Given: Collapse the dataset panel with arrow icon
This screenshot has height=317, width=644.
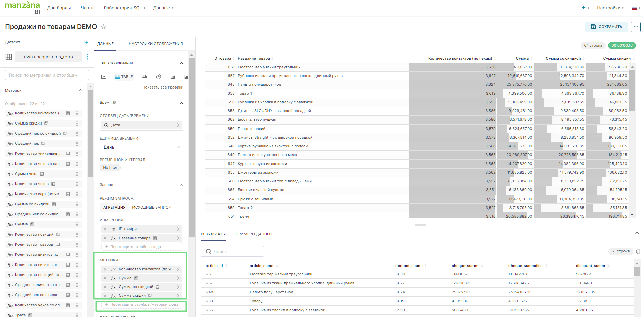Looking at the screenshot, I should [x=86, y=42].
